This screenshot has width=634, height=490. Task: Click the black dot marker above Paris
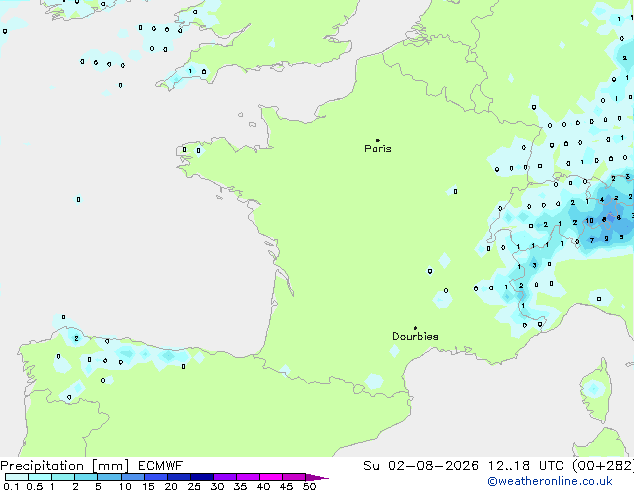tap(378, 140)
